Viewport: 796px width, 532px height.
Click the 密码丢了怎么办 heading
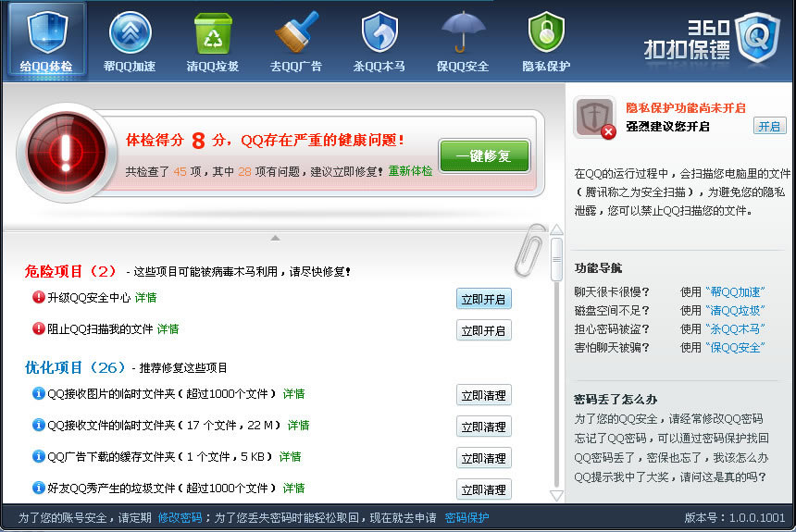click(x=616, y=400)
